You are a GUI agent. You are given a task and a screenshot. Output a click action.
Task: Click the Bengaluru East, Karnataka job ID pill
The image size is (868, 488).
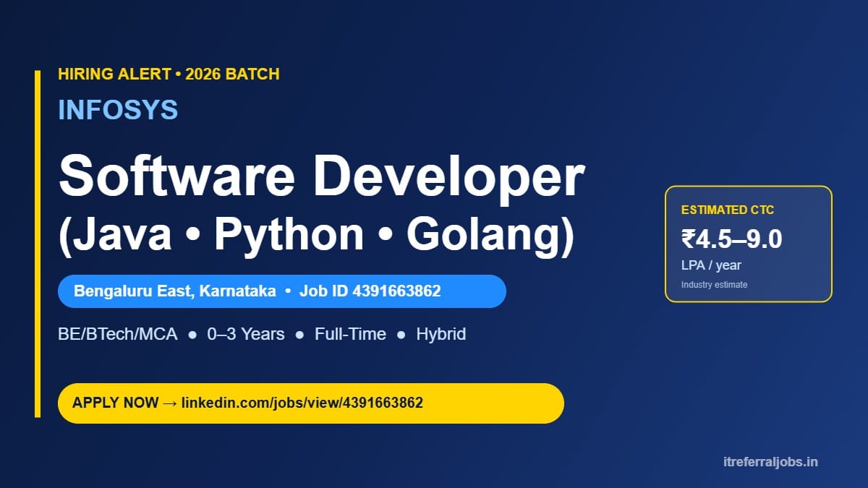click(282, 291)
